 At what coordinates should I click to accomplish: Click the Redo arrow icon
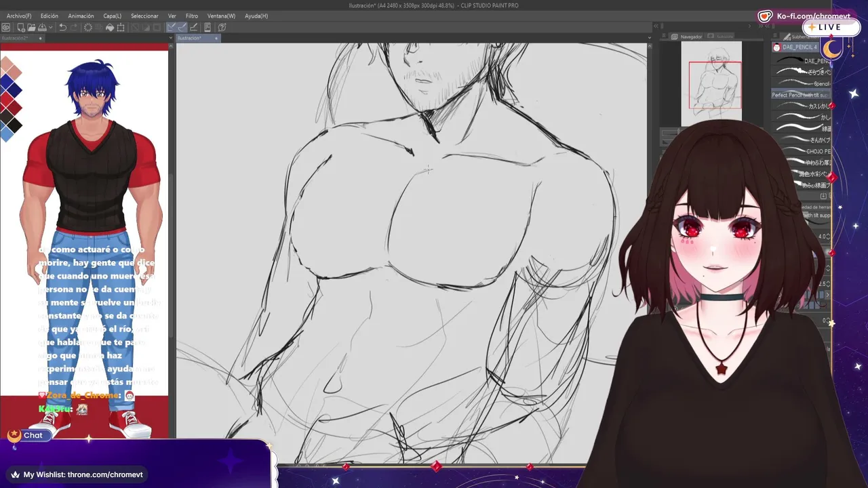coord(73,27)
